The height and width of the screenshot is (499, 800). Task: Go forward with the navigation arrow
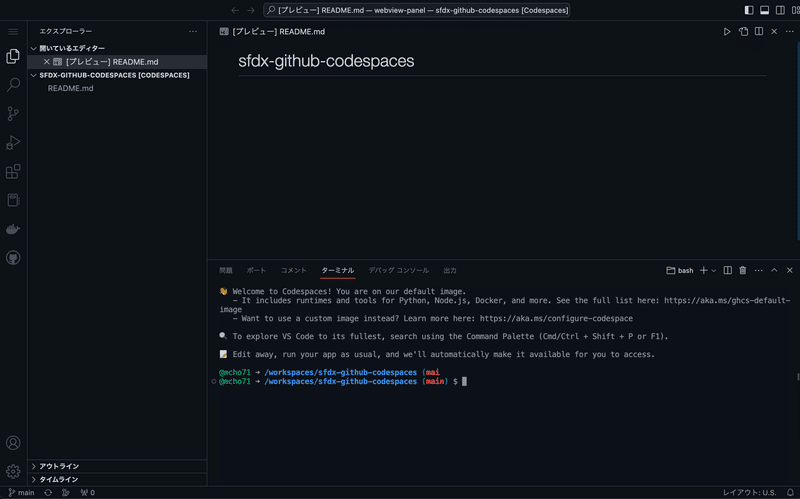click(251, 10)
